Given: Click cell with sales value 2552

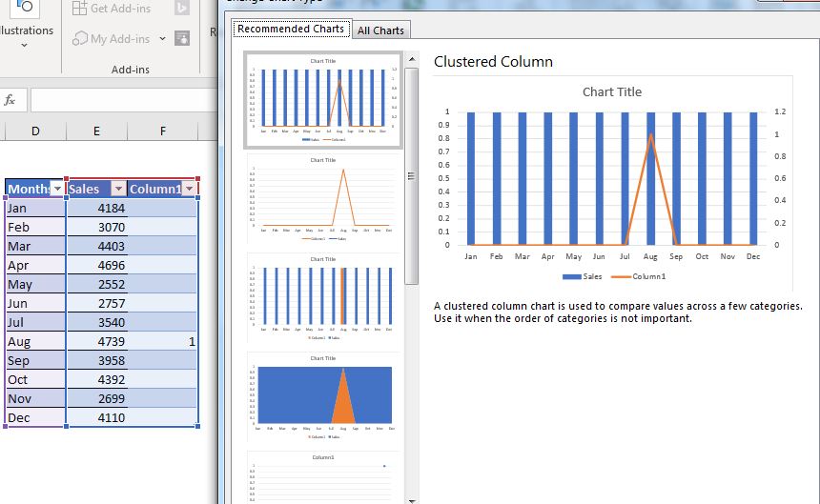Looking at the screenshot, I should point(96,284).
